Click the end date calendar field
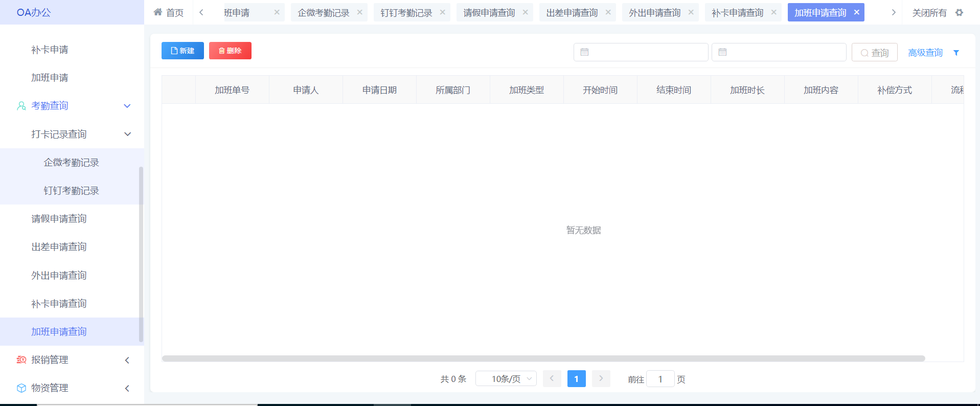980x406 pixels. [x=779, y=52]
